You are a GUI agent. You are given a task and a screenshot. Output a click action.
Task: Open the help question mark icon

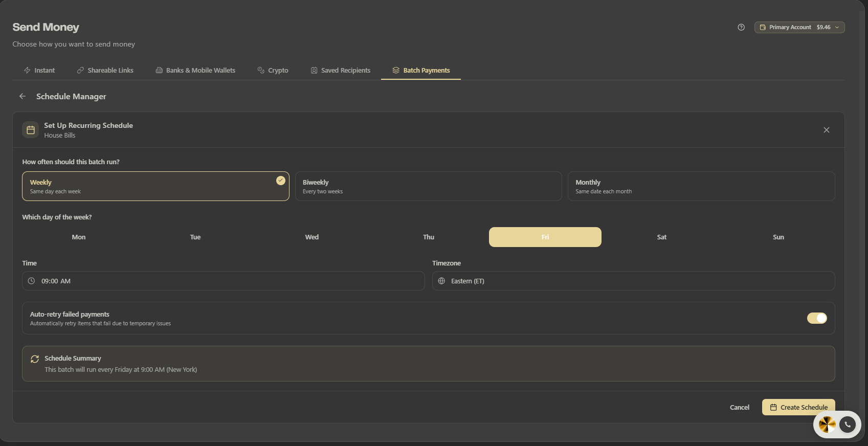741,27
